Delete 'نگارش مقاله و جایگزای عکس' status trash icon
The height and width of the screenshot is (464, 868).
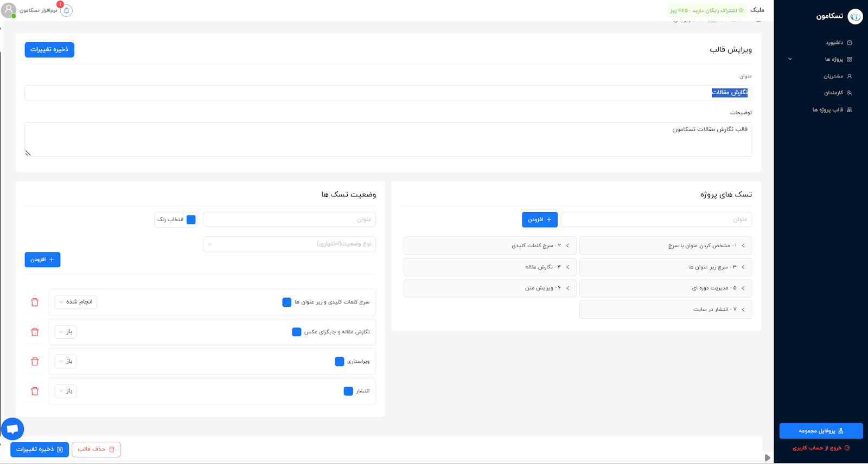pos(35,332)
